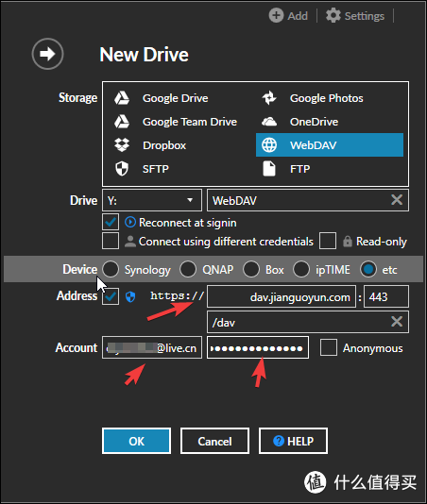Screen dimensions: 427x504
Task: Open Settings via the gear icon
Action: 333,15
